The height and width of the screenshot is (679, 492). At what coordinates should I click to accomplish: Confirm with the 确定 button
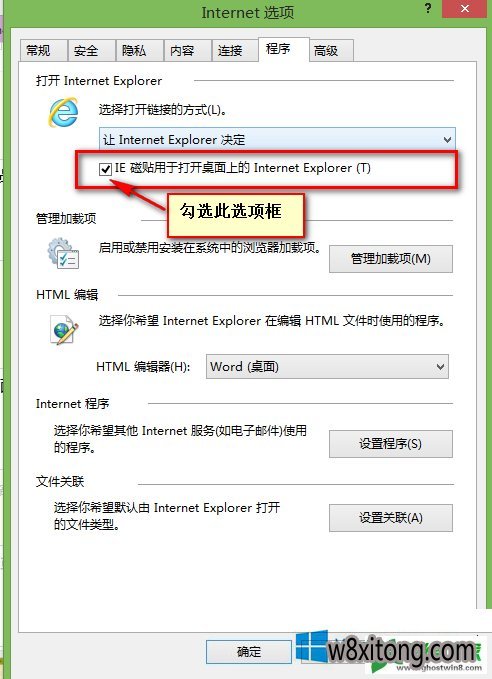(249, 652)
